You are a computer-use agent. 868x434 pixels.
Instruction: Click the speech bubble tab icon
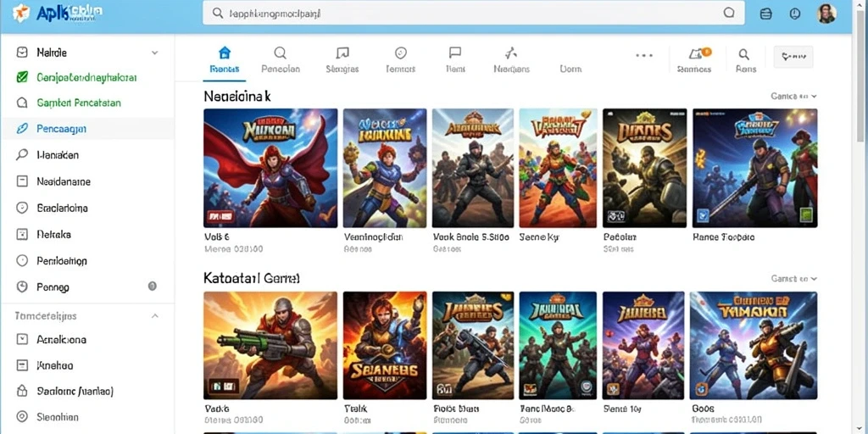tap(455, 53)
